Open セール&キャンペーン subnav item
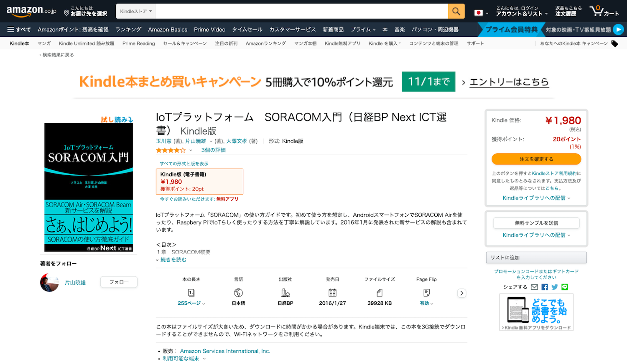627x364 pixels. (185, 43)
